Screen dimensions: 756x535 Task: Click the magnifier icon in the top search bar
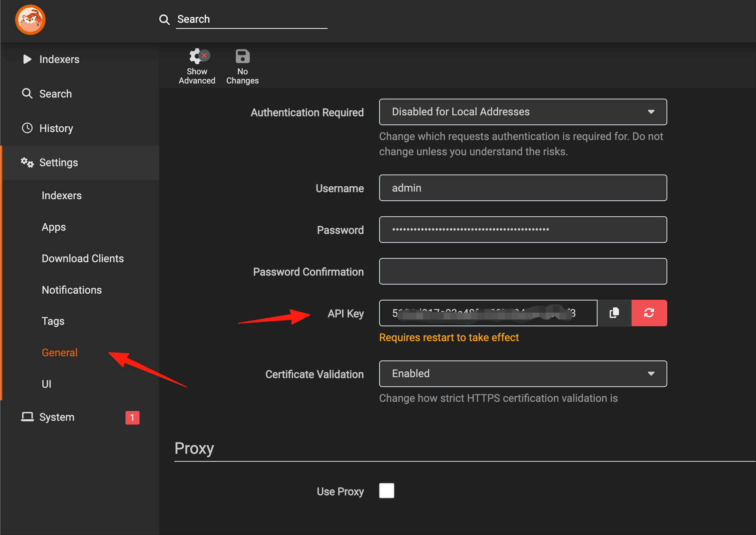click(x=164, y=19)
